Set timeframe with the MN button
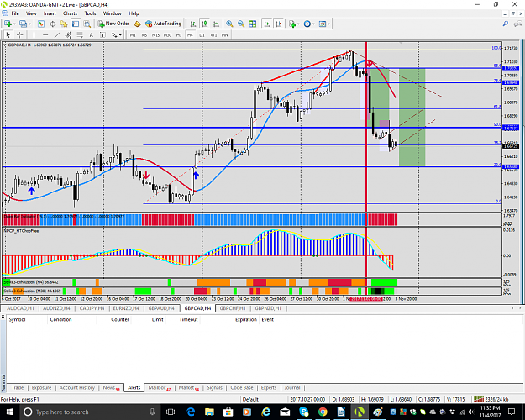 click(224, 34)
